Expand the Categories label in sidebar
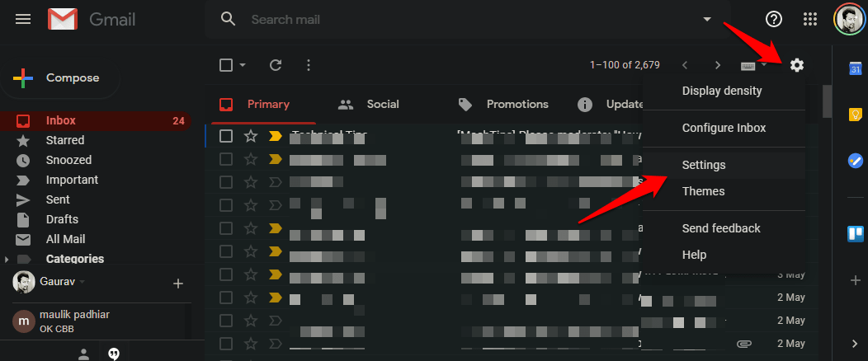Screen dimensions: 868x361 pyautogui.click(x=7, y=260)
